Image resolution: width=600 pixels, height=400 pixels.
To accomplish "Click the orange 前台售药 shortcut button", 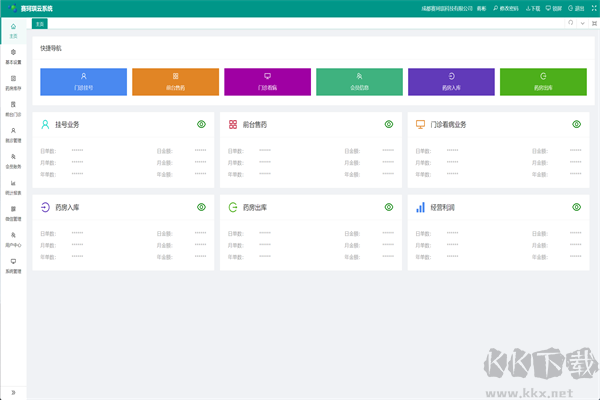I will (x=175, y=82).
